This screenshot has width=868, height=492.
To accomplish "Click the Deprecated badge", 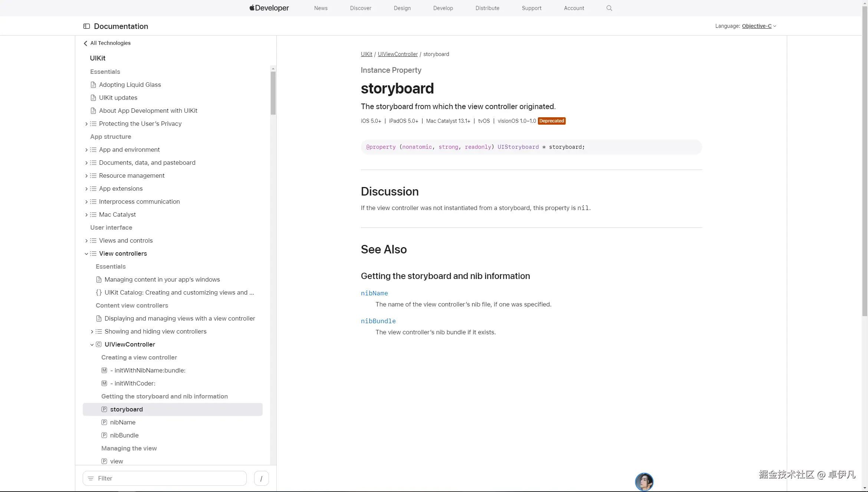I will coord(552,121).
